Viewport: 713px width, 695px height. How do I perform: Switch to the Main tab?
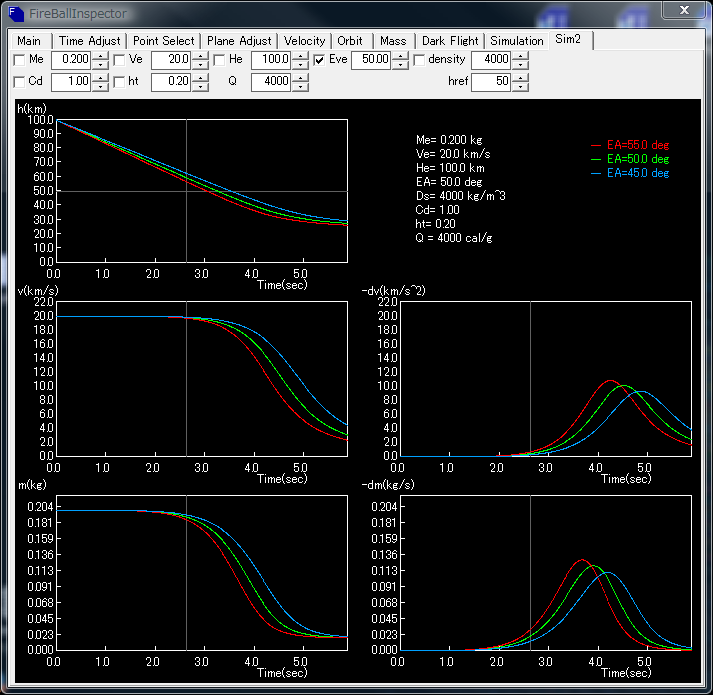(29, 41)
